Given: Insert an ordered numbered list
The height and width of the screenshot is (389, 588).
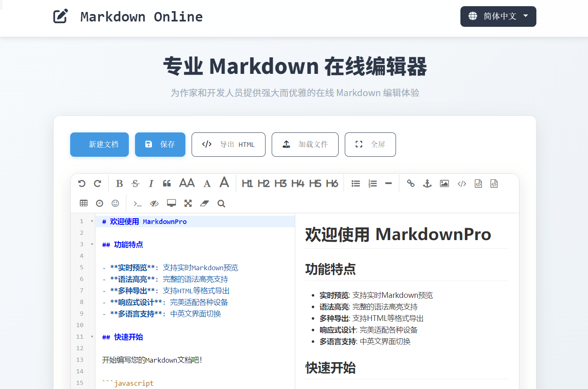Looking at the screenshot, I should click(372, 184).
